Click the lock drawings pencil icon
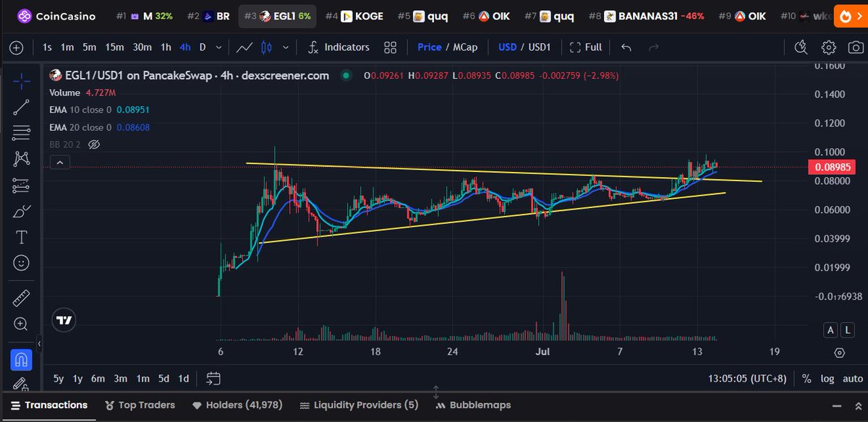Viewport: 868px width, 422px height. coord(22,384)
